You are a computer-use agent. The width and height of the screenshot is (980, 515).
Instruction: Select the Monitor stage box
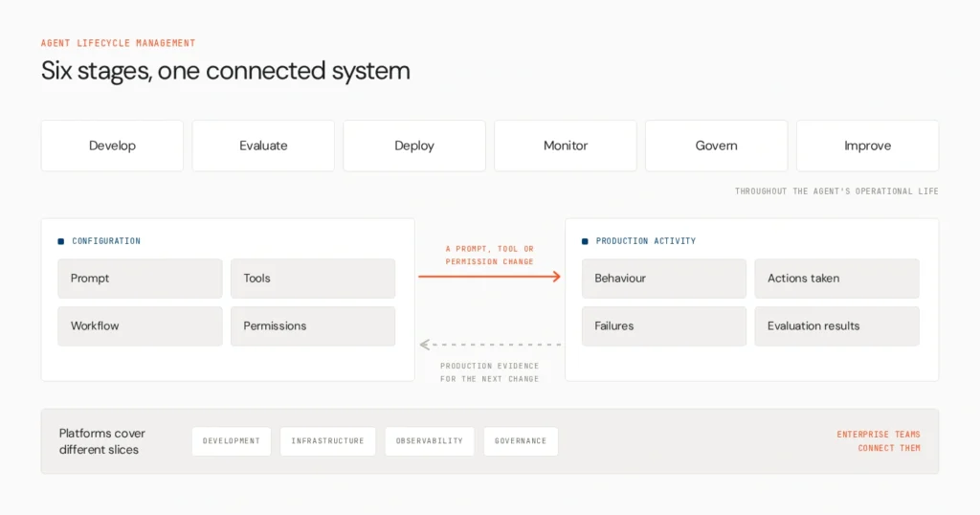click(566, 146)
